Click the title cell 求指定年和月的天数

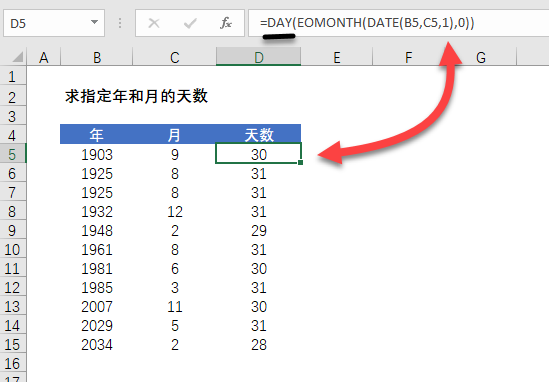tap(136, 96)
